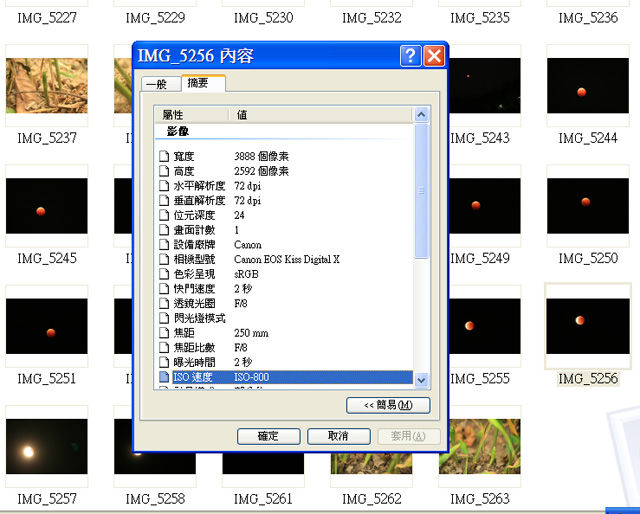Click the scrollbar down arrow in property list

pos(421,380)
